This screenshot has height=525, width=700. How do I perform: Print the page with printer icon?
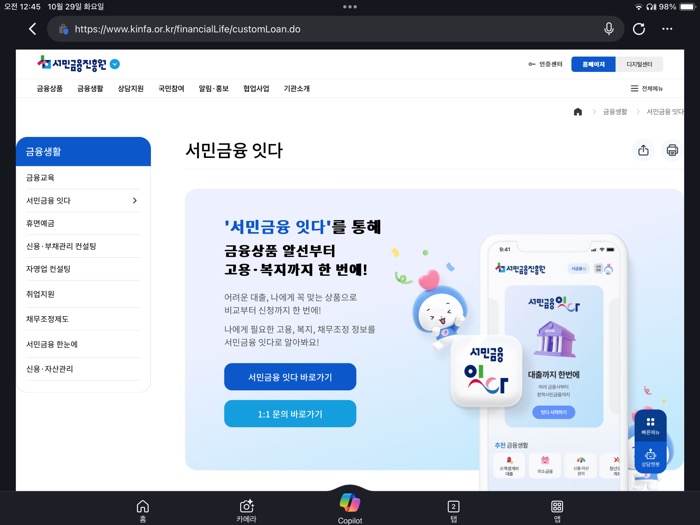click(x=672, y=150)
